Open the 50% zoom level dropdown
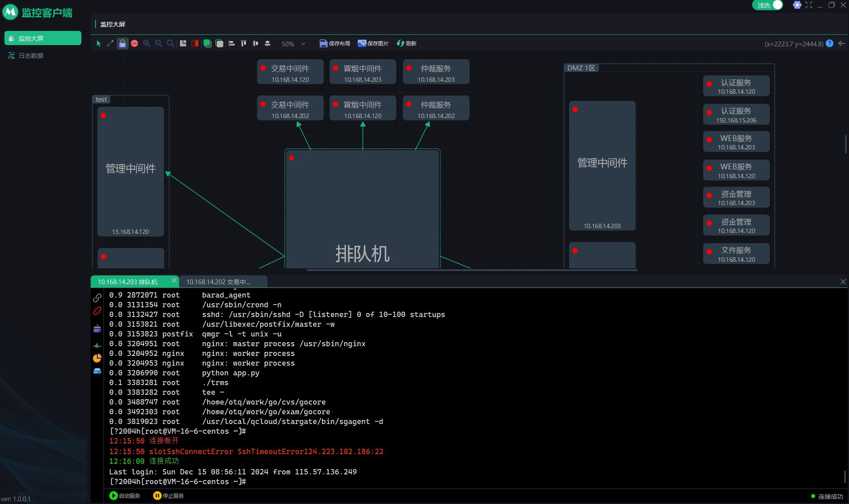This screenshot has width=849, height=504. coord(294,44)
